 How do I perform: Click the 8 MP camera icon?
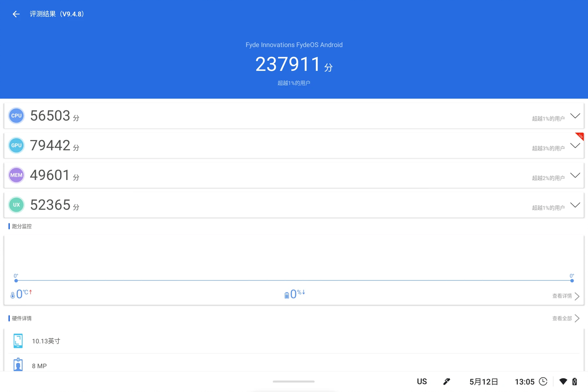(18, 365)
